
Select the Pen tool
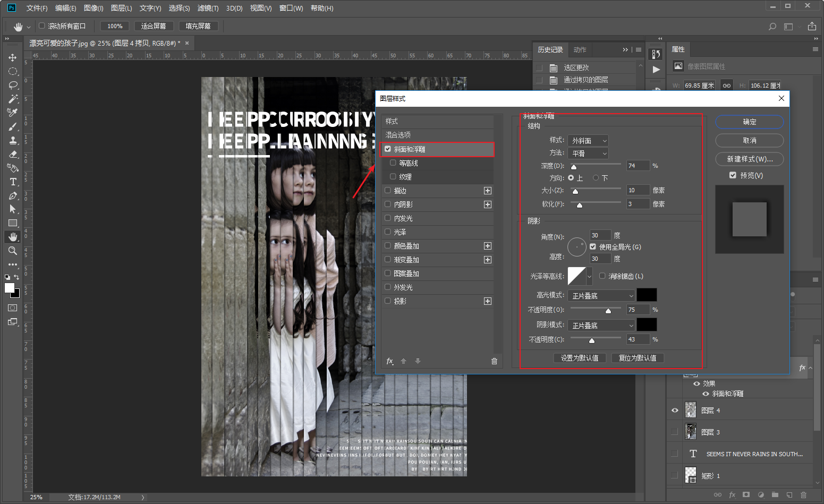point(13,195)
